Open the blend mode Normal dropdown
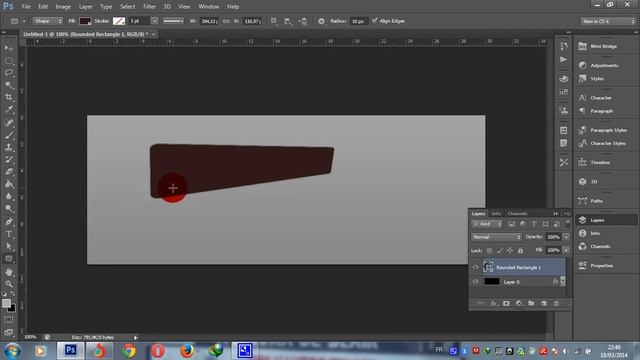The width and height of the screenshot is (640, 360). (496, 237)
